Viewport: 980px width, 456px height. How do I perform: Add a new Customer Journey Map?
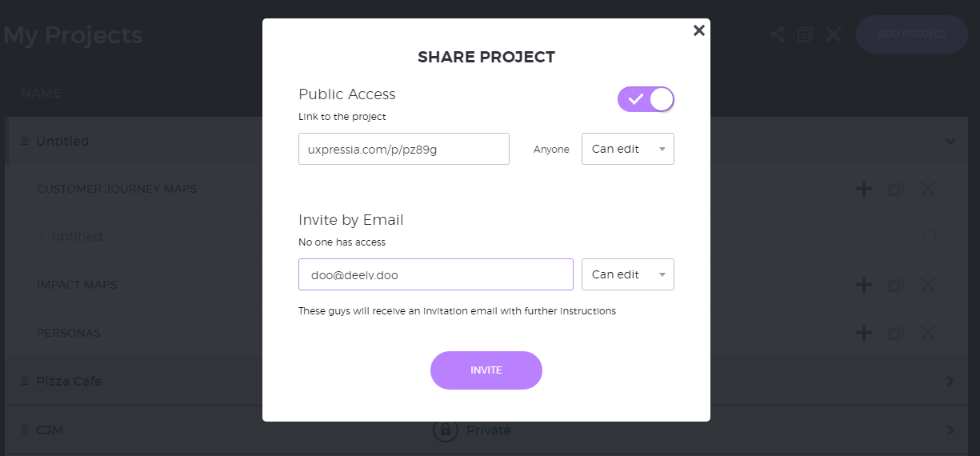click(864, 190)
